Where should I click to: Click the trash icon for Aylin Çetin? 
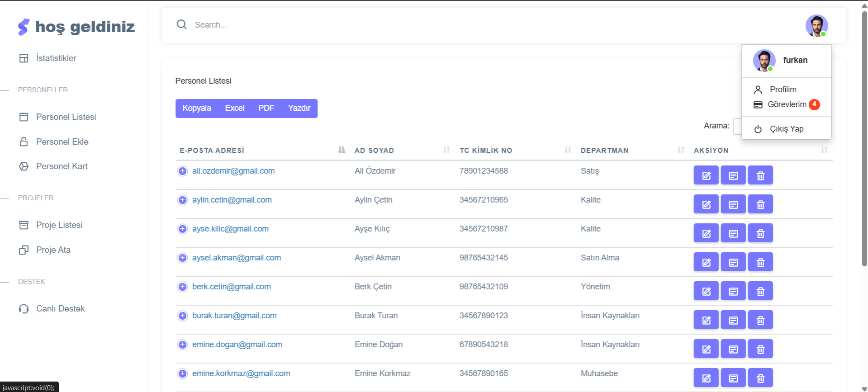pyautogui.click(x=760, y=204)
